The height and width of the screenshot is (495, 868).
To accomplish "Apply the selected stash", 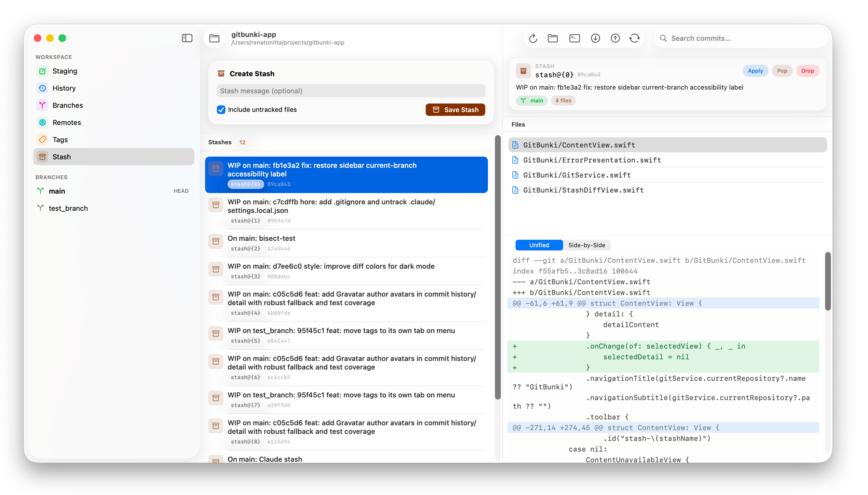I will (755, 71).
